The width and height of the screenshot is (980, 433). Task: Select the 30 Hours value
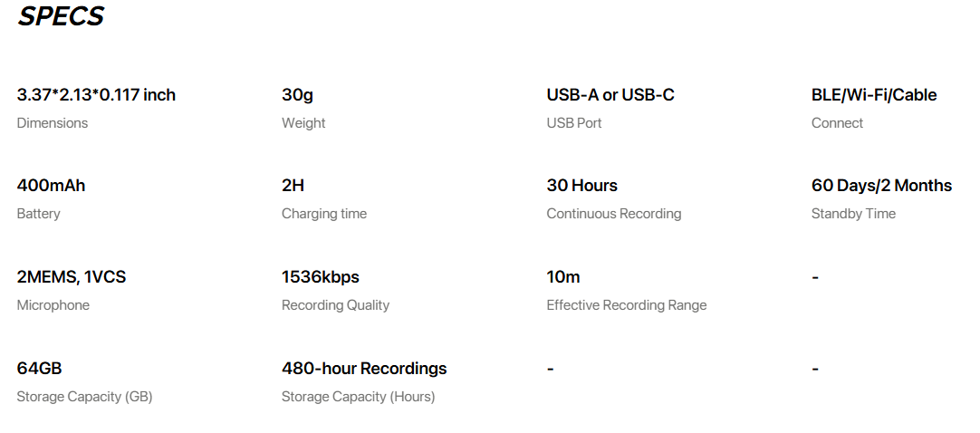pyautogui.click(x=581, y=186)
